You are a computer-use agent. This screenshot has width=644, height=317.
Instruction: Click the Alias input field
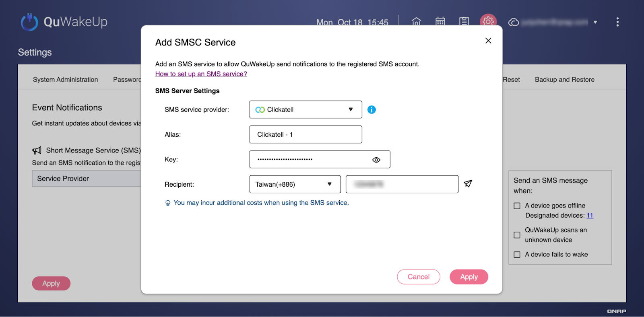coord(305,134)
